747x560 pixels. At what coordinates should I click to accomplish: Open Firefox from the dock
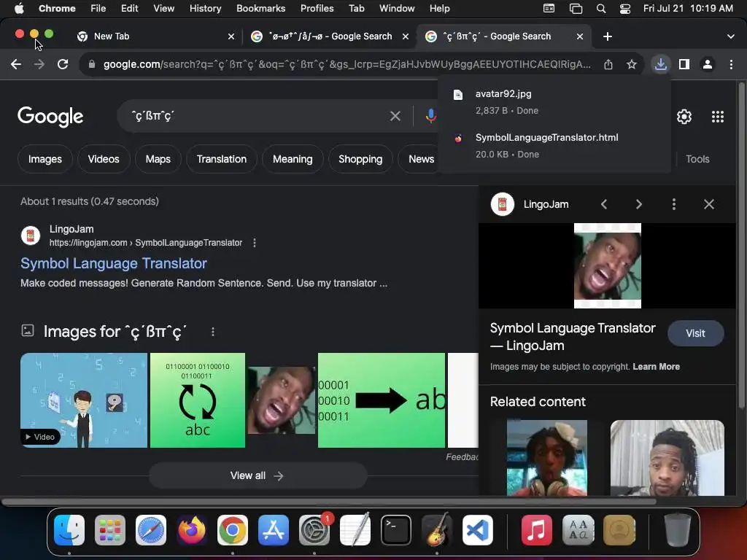pyautogui.click(x=192, y=530)
